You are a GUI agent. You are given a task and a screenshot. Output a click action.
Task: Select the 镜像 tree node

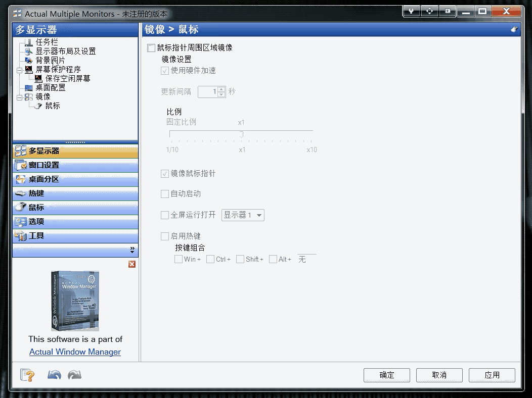(43, 97)
